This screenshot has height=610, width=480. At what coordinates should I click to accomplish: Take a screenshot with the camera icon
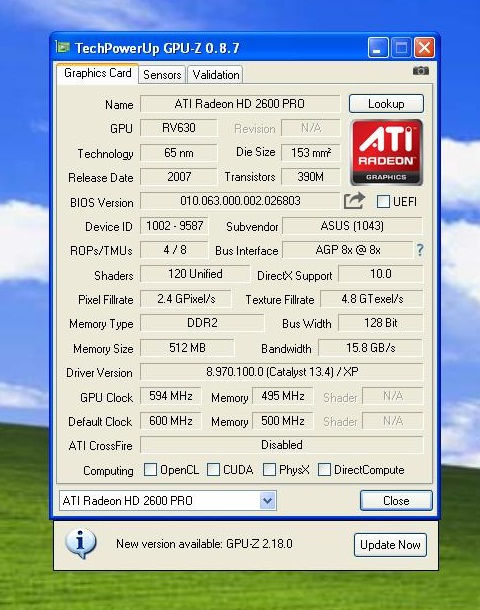click(x=420, y=70)
